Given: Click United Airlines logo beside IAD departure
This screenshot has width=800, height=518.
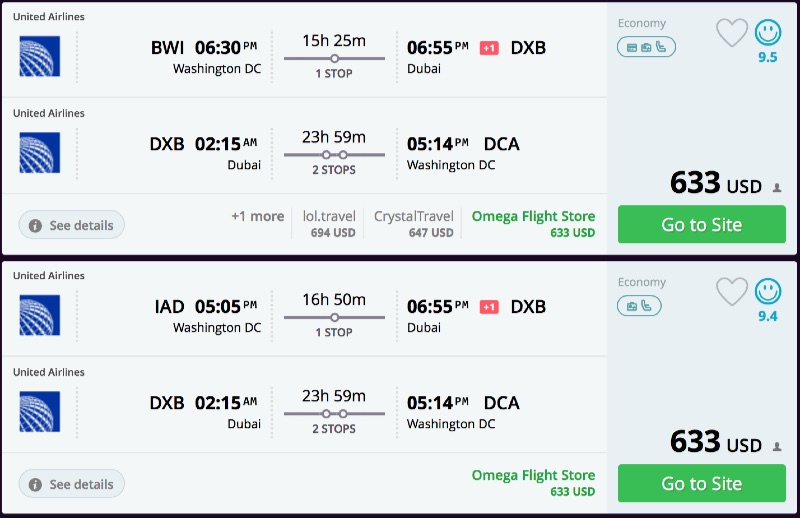Looking at the screenshot, I should (40, 315).
